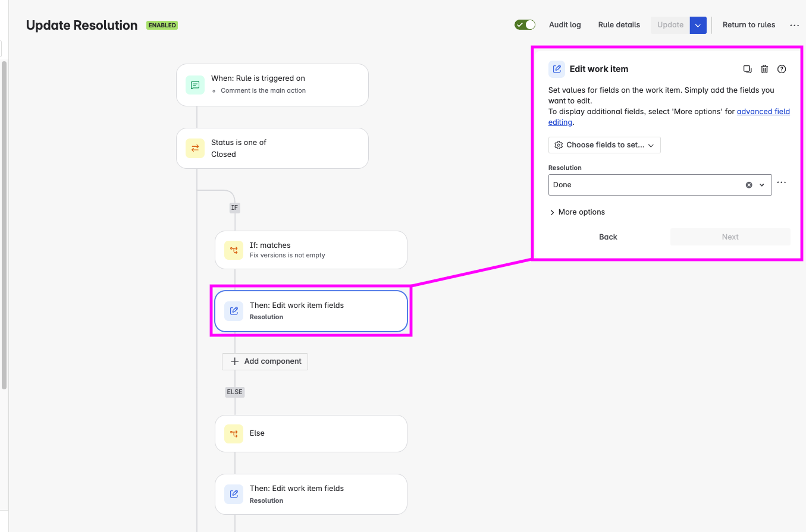806x532 pixels.
Task: Expand More options
Action: pyautogui.click(x=577, y=212)
